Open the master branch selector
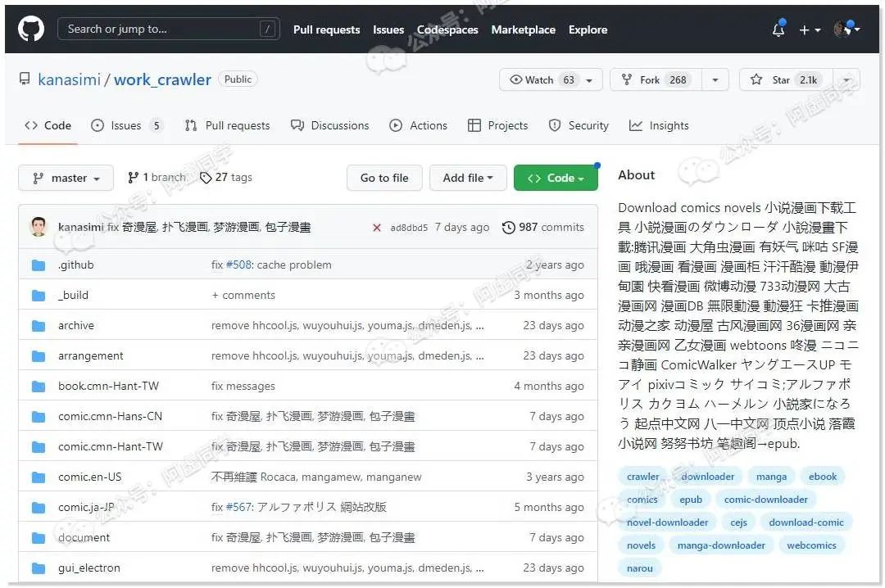Viewport: 885px width, 588px height. (66, 178)
